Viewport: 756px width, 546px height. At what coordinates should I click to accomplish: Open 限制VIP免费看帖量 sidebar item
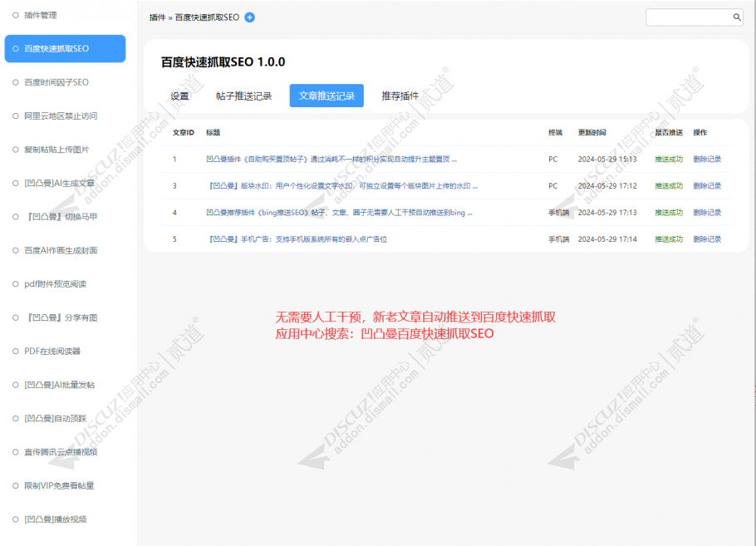59,485
